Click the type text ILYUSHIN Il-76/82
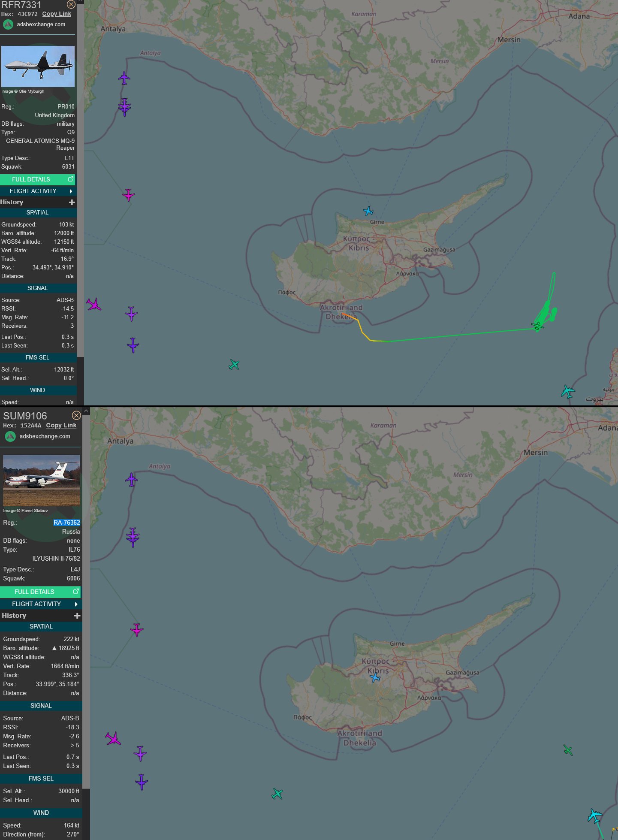This screenshot has height=840, width=618. click(56, 559)
